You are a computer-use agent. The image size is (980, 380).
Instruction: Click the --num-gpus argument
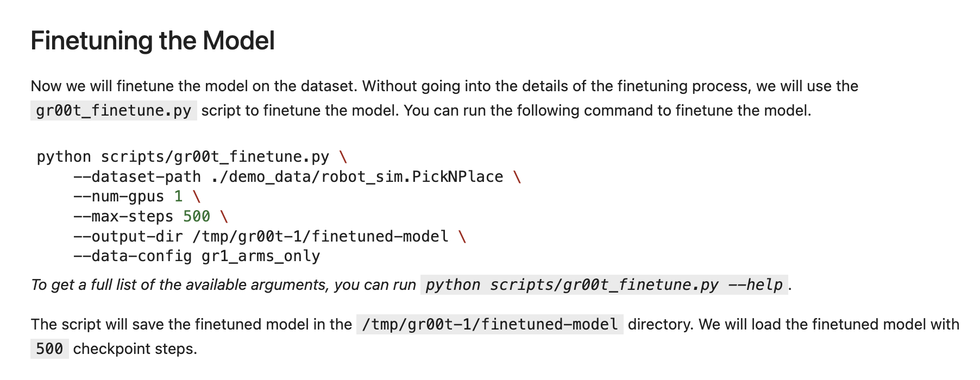[118, 197]
